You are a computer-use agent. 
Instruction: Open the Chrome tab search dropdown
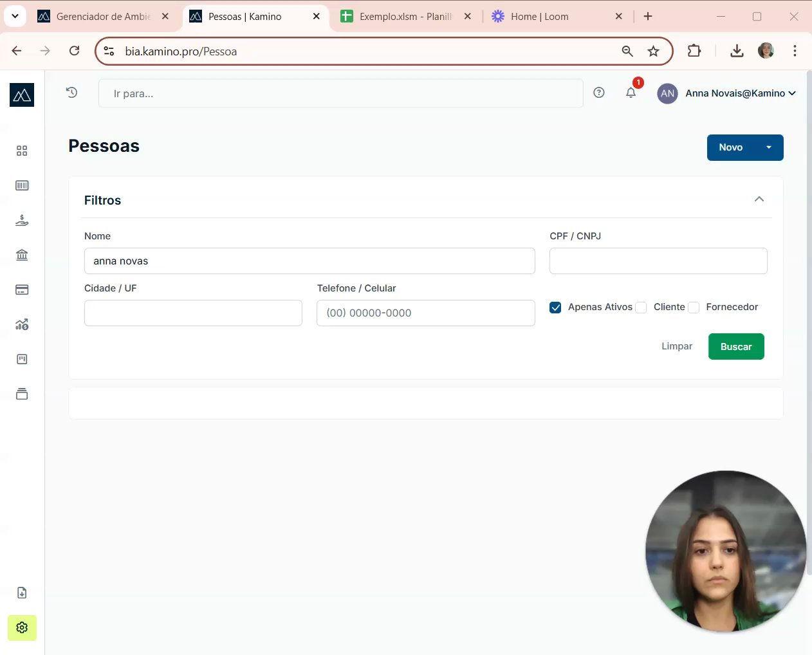click(x=15, y=16)
